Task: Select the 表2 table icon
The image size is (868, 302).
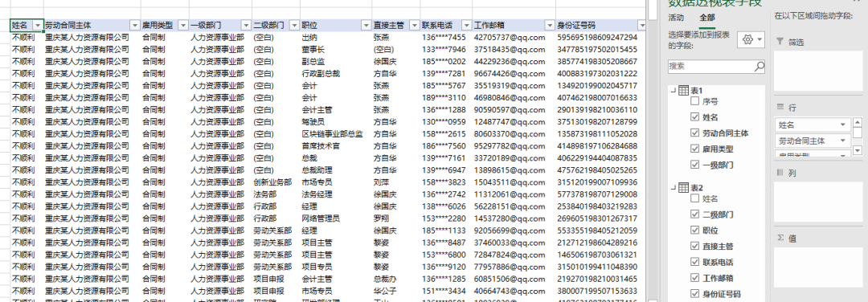Action: pyautogui.click(x=684, y=187)
